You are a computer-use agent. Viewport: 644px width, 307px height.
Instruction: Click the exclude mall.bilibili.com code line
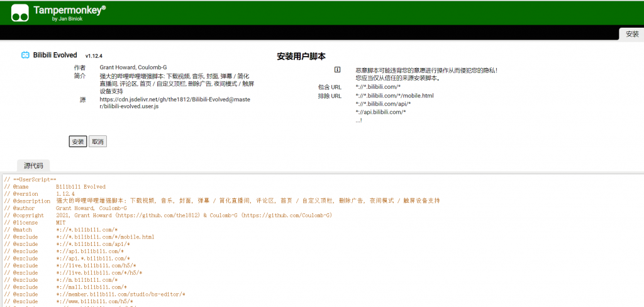(x=65, y=287)
